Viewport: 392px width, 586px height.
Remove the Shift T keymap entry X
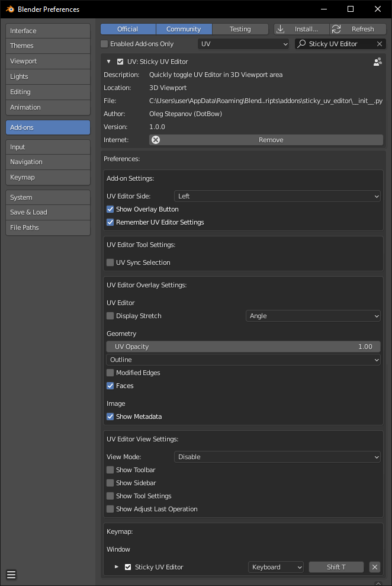[374, 567]
